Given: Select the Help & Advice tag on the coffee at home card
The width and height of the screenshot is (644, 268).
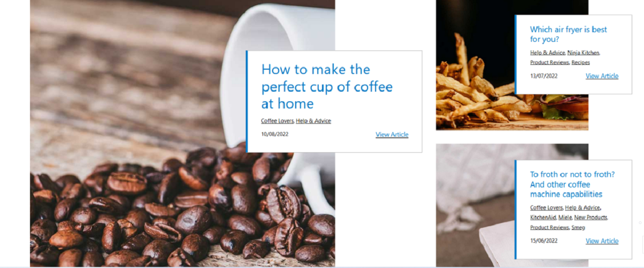Looking at the screenshot, I should [313, 121].
